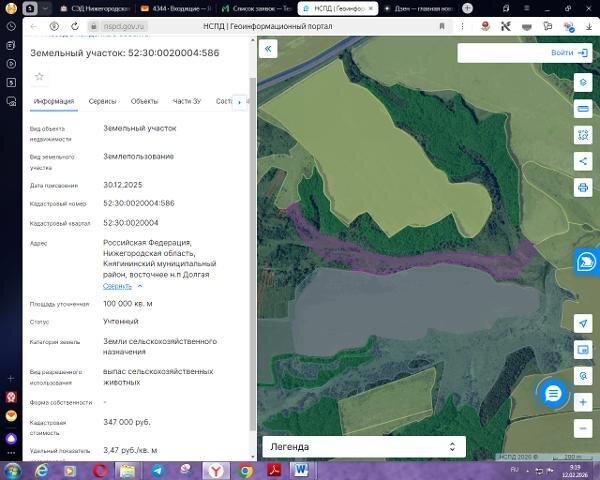This screenshot has height=480, width=600.
Task: Zoom in the map with plus button
Action: 583,402
